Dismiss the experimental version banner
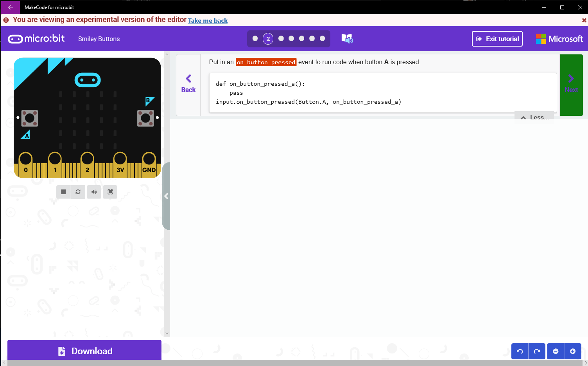Screen dimensions: 588x366 tap(584, 20)
